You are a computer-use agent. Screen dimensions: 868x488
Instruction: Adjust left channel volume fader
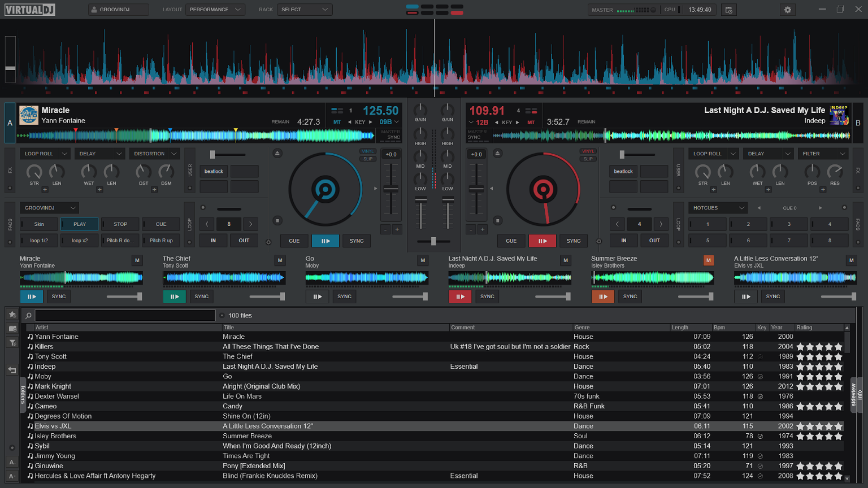[x=421, y=200]
